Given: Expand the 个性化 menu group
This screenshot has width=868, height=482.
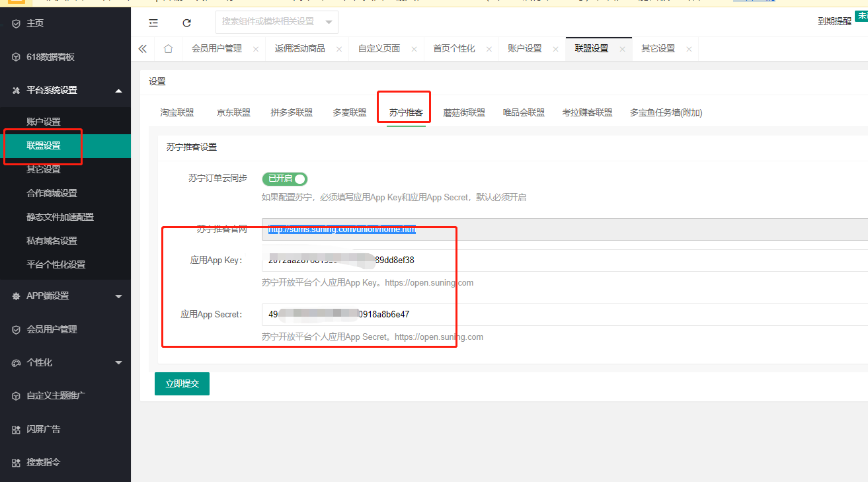Looking at the screenshot, I should click(118, 363).
